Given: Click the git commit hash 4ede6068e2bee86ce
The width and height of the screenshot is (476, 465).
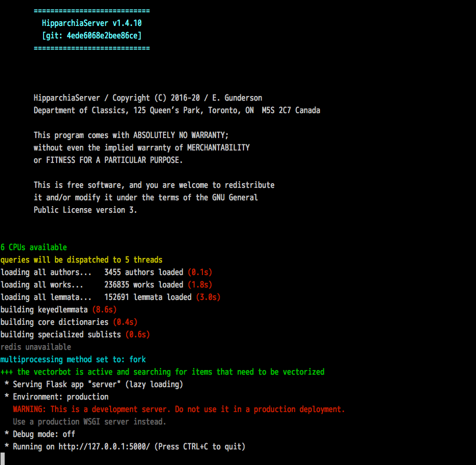Looking at the screenshot, I should tap(104, 35).
